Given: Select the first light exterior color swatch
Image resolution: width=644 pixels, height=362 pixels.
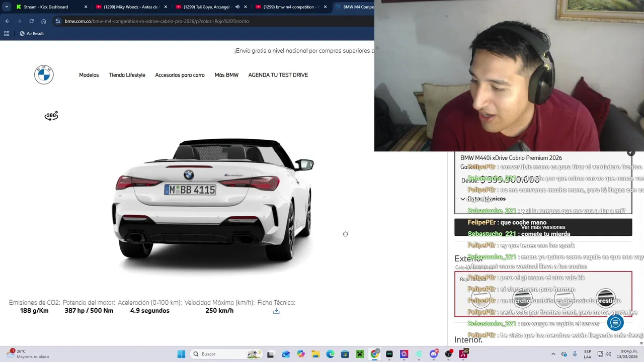Looking at the screenshot, I should pos(480,299).
